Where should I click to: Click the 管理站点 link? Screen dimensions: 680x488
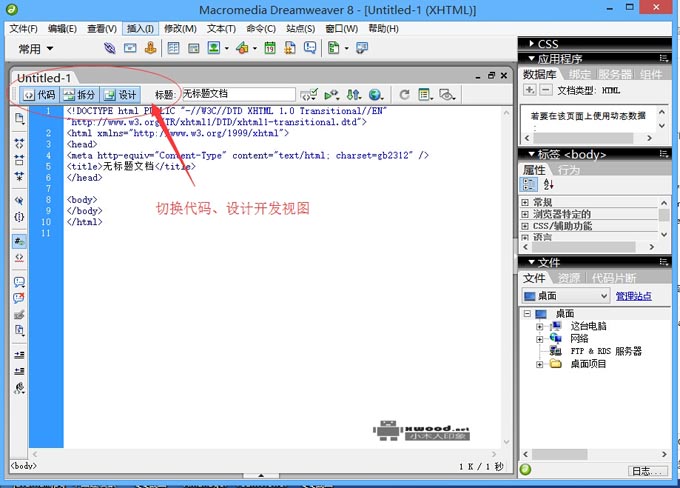coord(634,296)
